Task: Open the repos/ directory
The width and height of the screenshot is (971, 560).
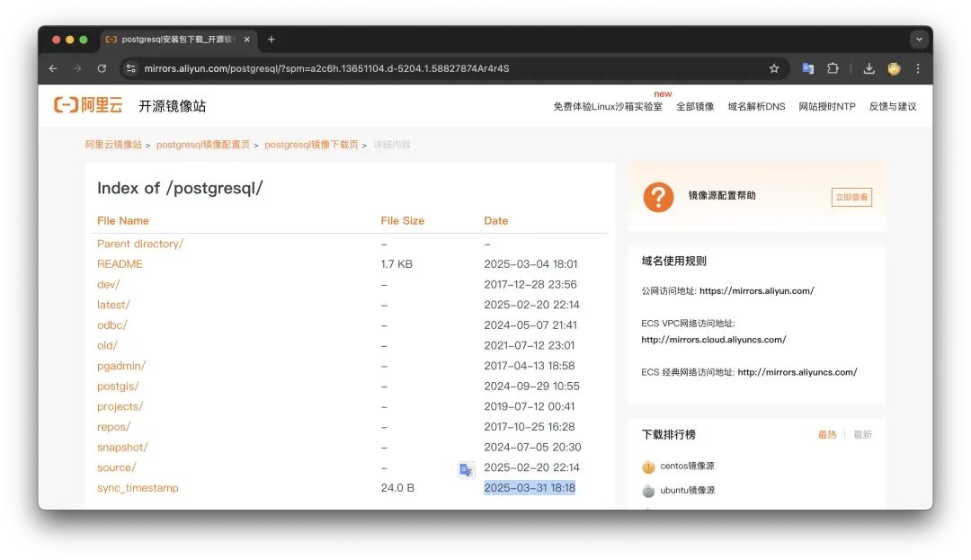Action: (x=113, y=427)
